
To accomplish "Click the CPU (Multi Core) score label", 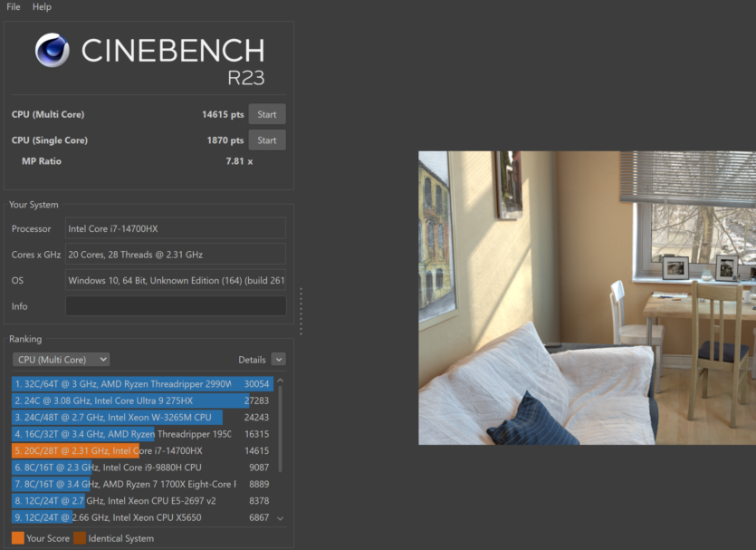I will coord(48,114).
